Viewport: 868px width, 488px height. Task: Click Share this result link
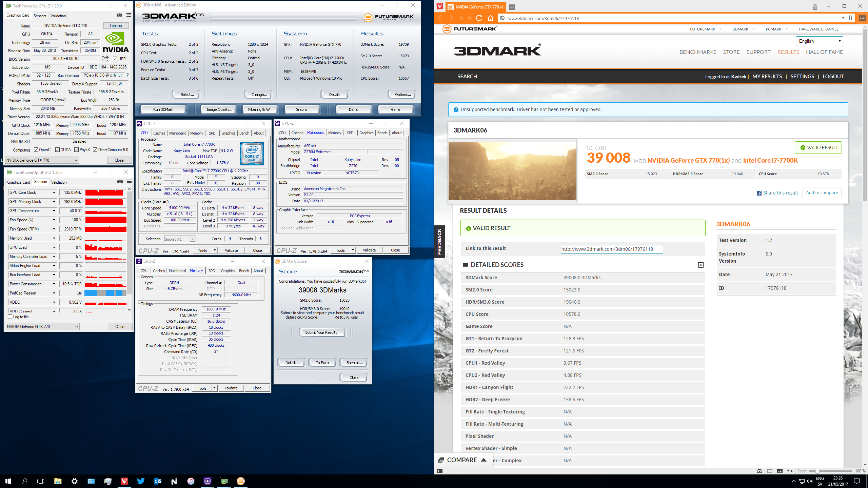[777, 193]
